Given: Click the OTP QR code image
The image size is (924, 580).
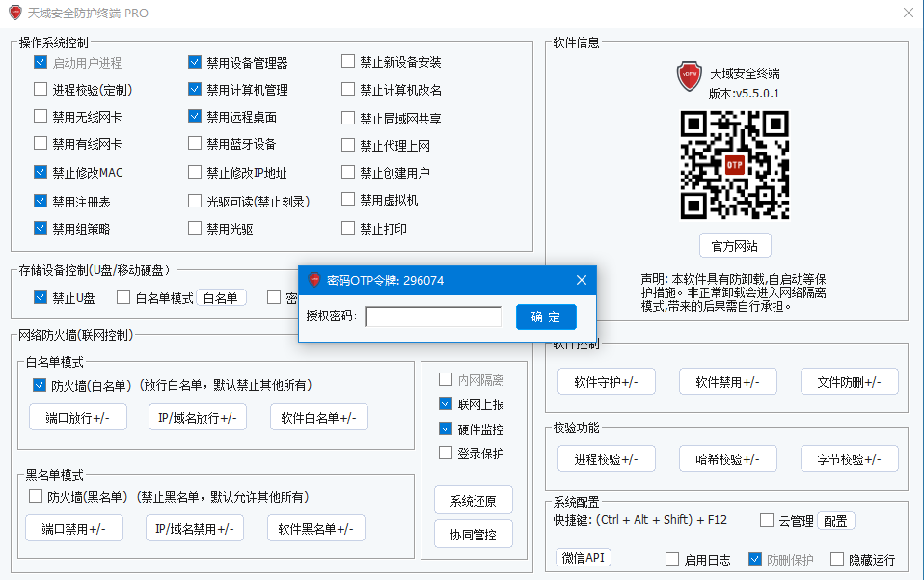Looking at the screenshot, I should coord(734,164).
